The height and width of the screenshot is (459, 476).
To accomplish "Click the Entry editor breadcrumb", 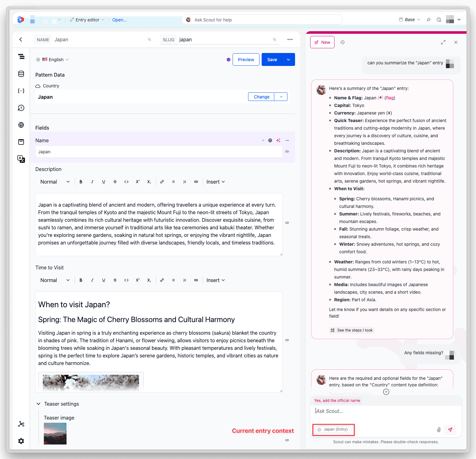I will tap(87, 20).
